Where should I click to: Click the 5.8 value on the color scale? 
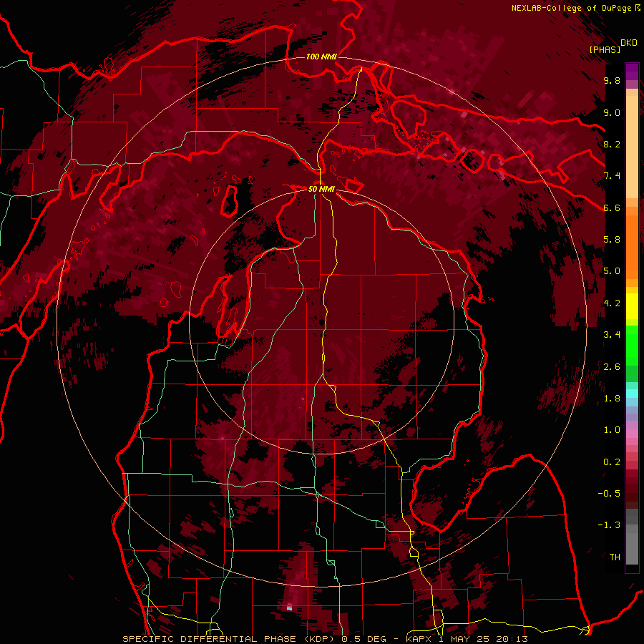612,240
